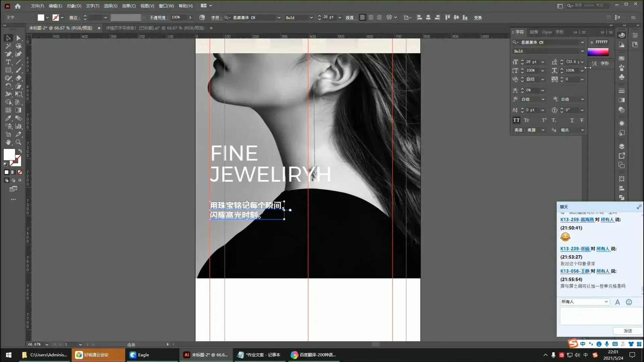Image resolution: width=644 pixels, height=362 pixels.
Task: Open the K13-239-张楠 chat user link
Action: 575,249
